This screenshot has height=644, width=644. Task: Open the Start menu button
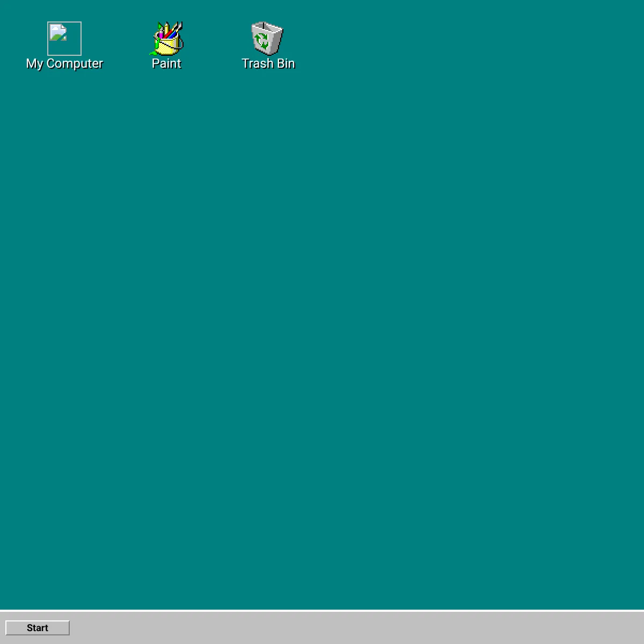(x=38, y=628)
